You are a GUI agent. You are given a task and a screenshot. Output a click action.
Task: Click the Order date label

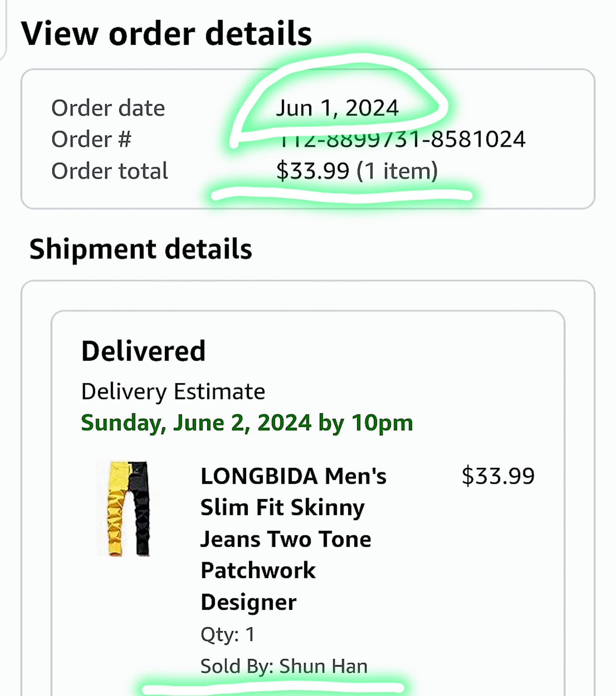point(108,108)
